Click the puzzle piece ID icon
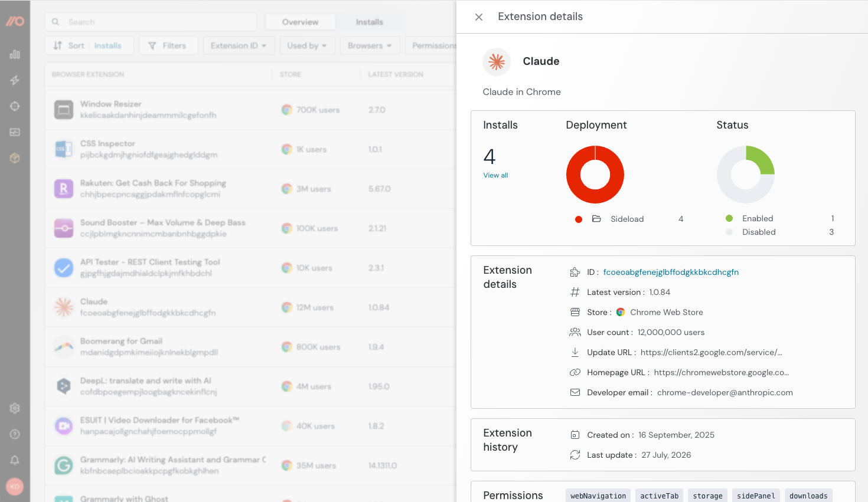This screenshot has width=868, height=502. click(x=575, y=272)
